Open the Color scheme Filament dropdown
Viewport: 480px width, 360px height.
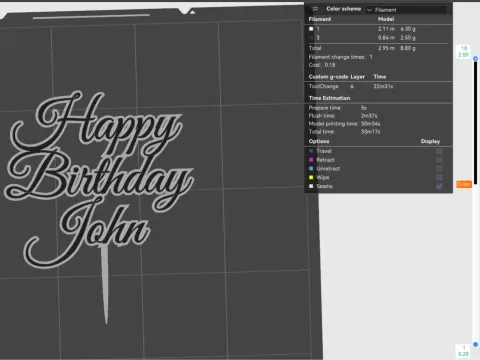point(406,10)
